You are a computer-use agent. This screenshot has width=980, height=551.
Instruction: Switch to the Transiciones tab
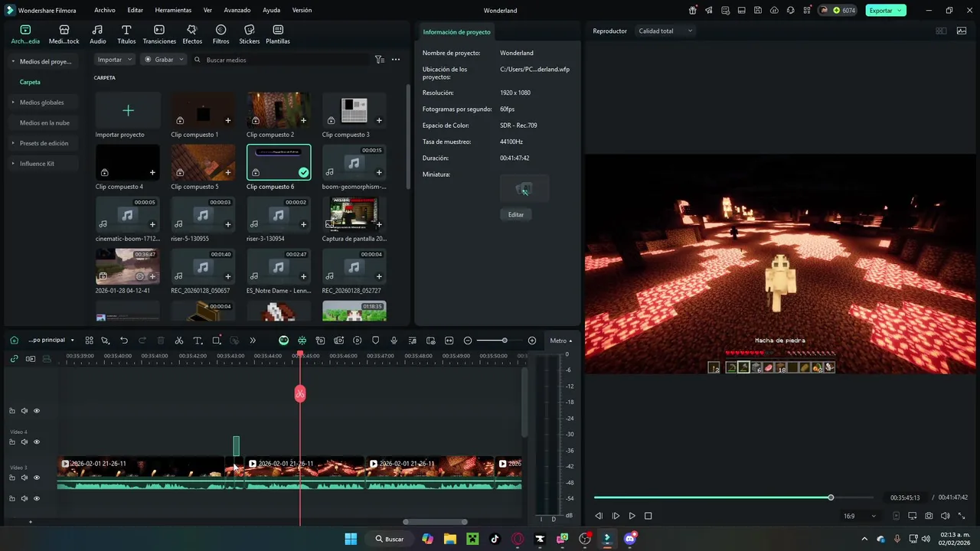pos(159,34)
